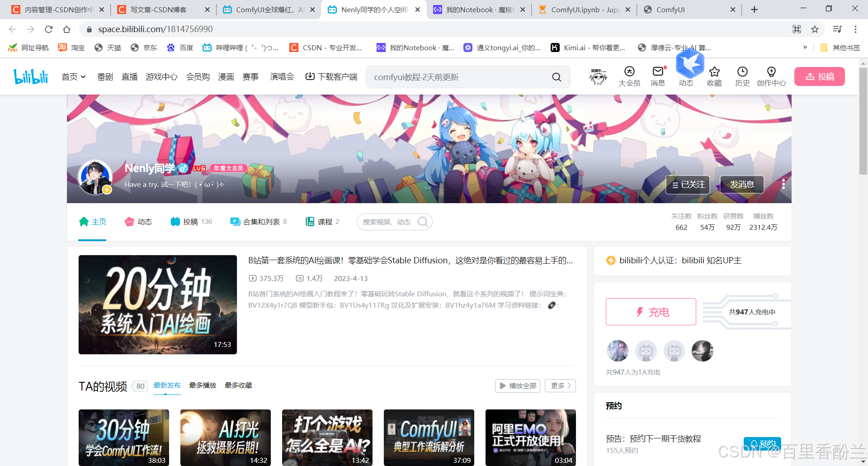
Task: Open the CSDN bookmark in bookmarks bar
Action: 326,48
